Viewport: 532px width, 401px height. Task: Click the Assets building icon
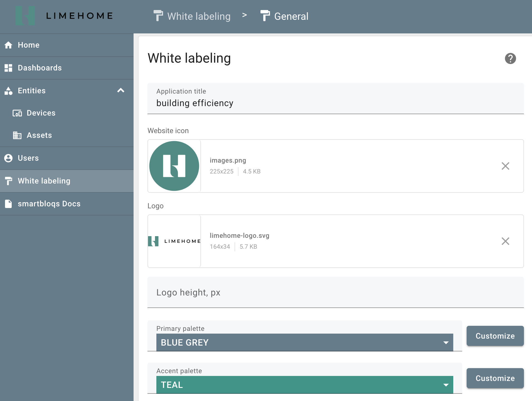[17, 135]
